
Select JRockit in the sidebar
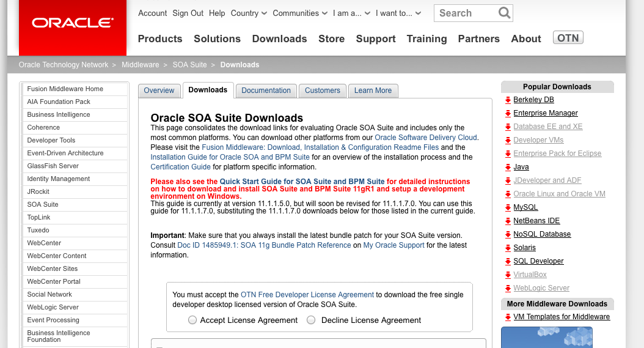tap(75, 191)
